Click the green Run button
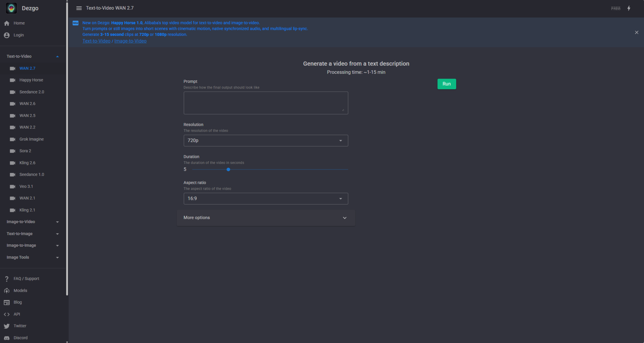The width and height of the screenshot is (644, 343). pyautogui.click(x=446, y=84)
